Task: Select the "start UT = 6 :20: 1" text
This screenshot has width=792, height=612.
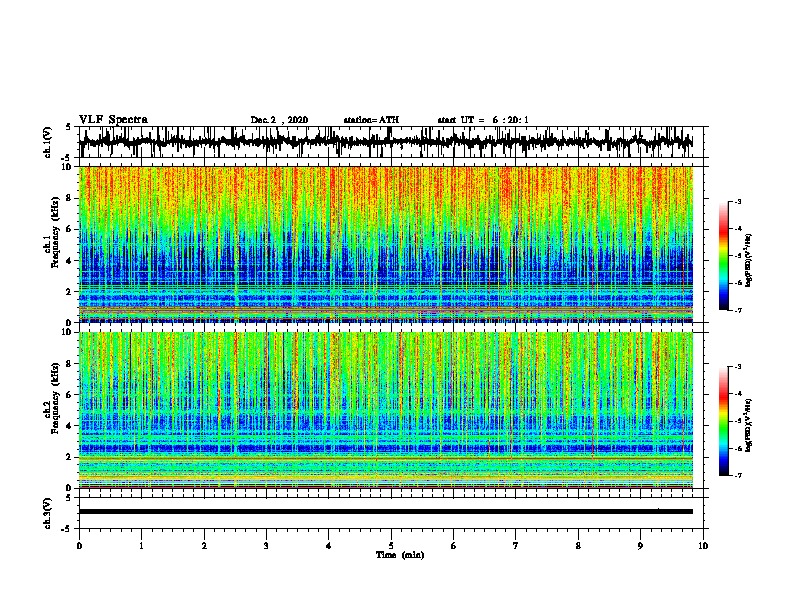Action: (x=483, y=120)
